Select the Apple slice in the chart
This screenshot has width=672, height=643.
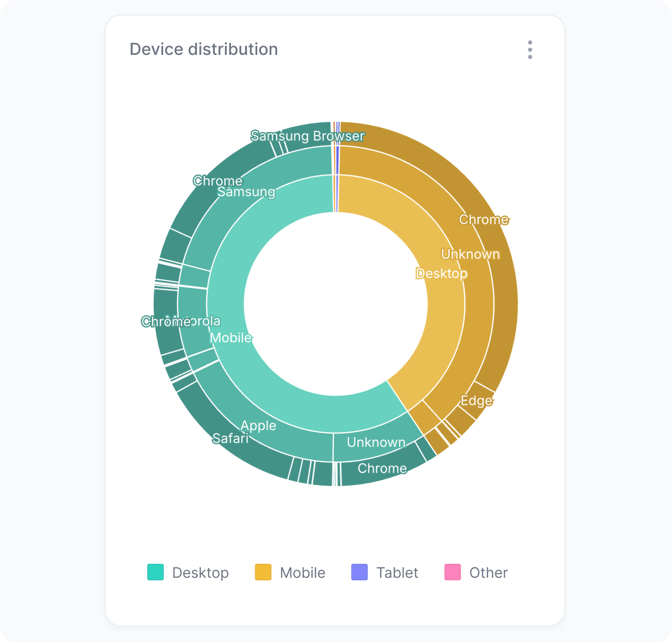[258, 426]
